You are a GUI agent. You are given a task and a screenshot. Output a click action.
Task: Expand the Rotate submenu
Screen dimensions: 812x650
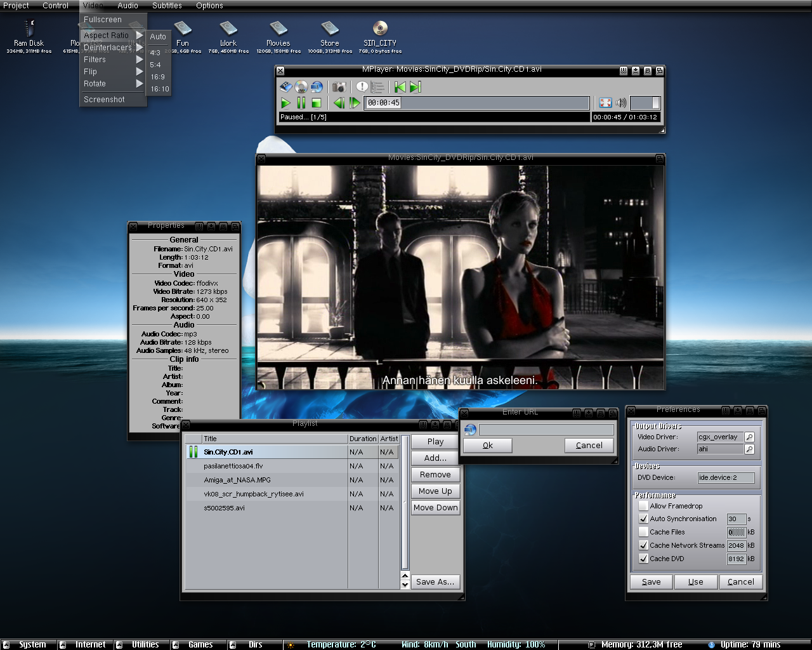click(x=113, y=84)
